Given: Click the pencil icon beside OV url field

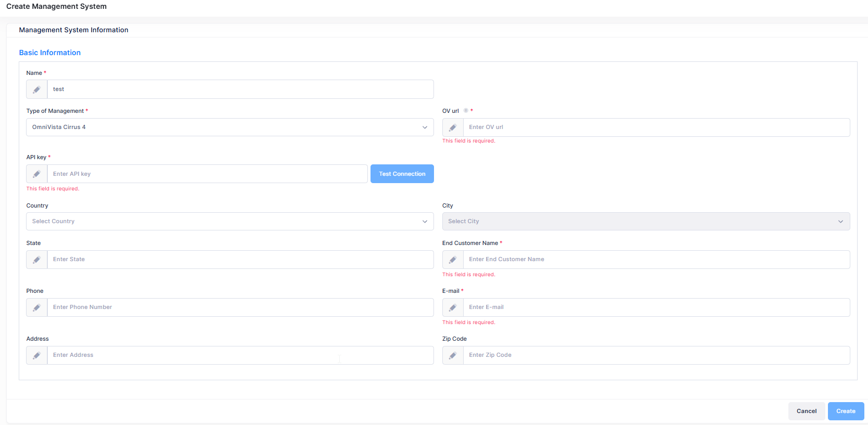Looking at the screenshot, I should click(453, 127).
